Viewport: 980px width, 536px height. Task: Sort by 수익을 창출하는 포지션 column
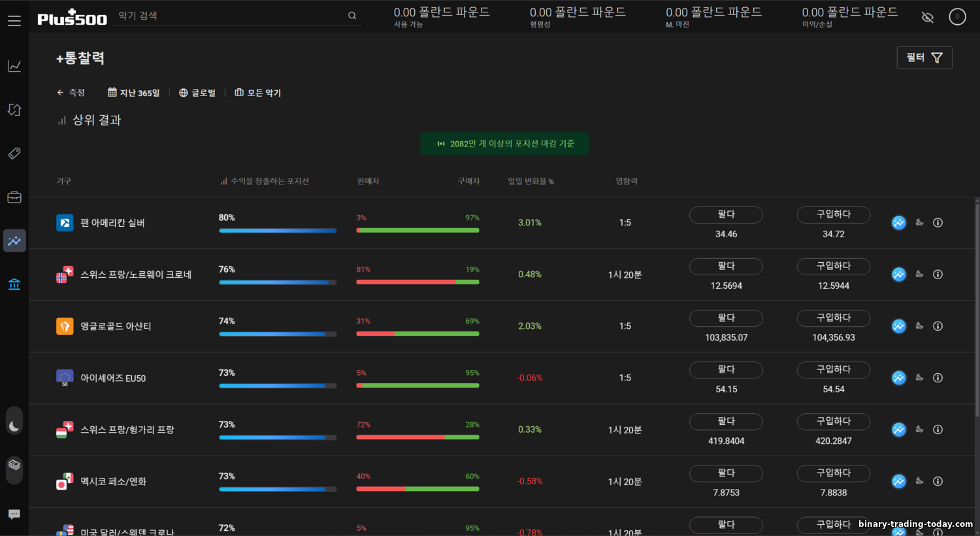point(265,181)
